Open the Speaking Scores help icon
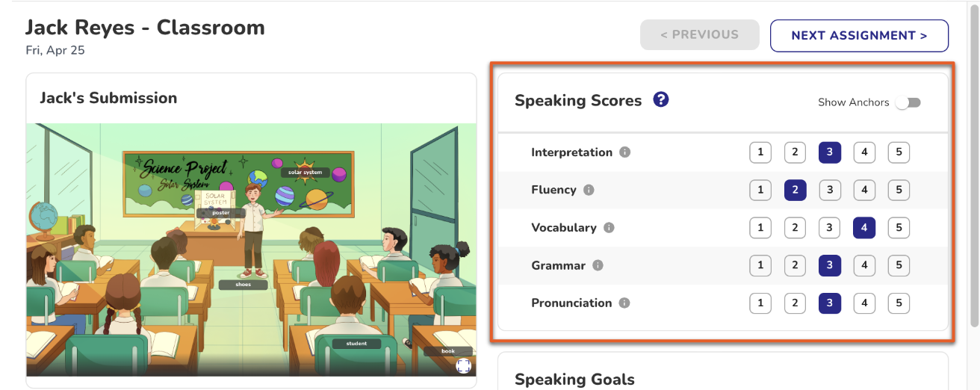The image size is (980, 390). [x=660, y=99]
